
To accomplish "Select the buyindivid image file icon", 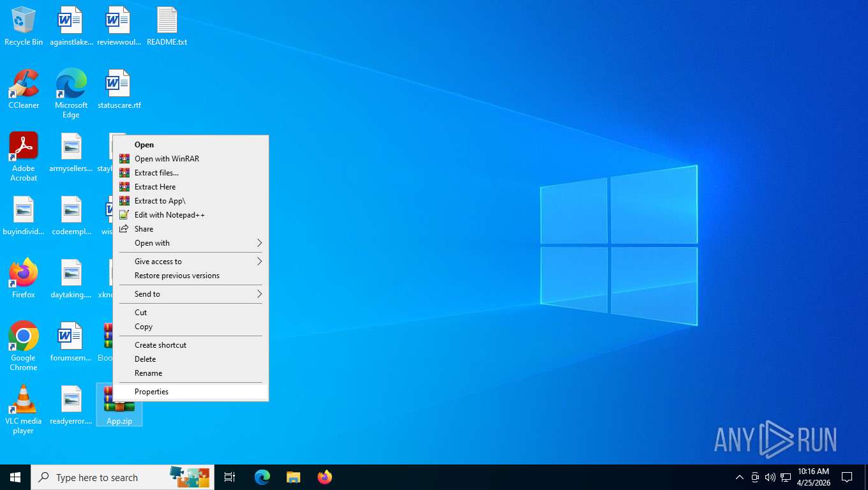I will coord(24,216).
